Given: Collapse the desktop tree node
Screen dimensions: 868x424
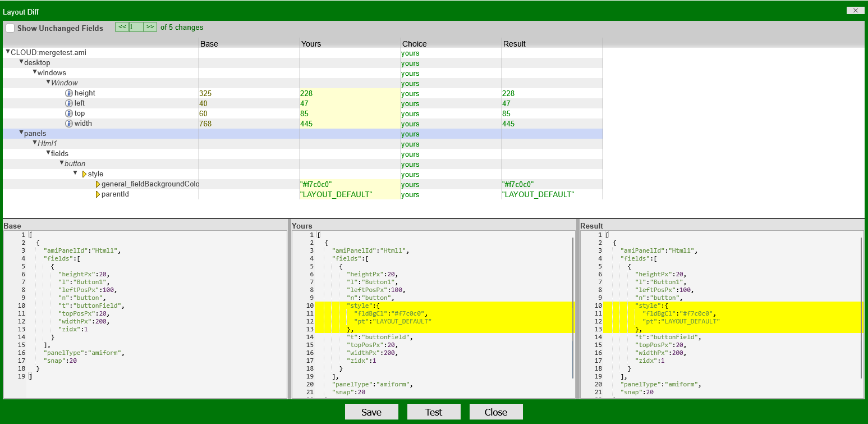Looking at the screenshot, I should click(x=21, y=62).
